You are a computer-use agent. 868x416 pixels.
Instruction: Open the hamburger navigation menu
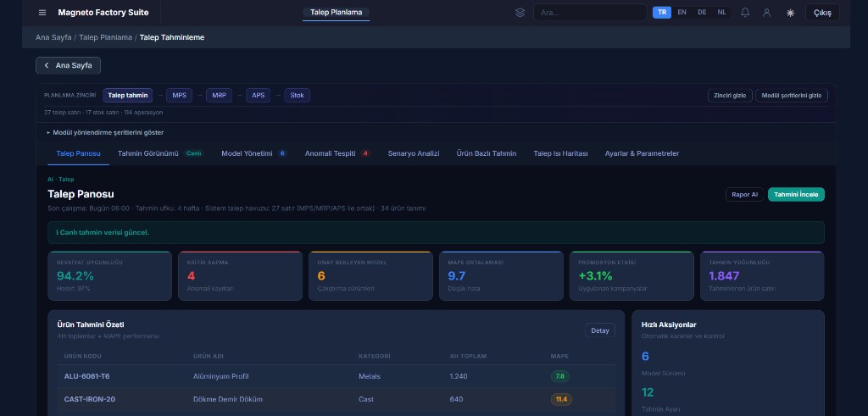[42, 13]
